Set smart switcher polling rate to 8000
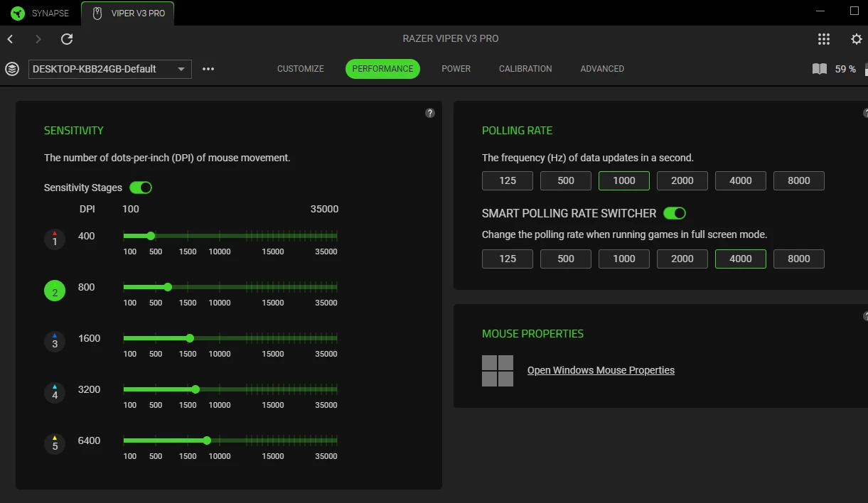This screenshot has width=868, height=503. (x=799, y=259)
